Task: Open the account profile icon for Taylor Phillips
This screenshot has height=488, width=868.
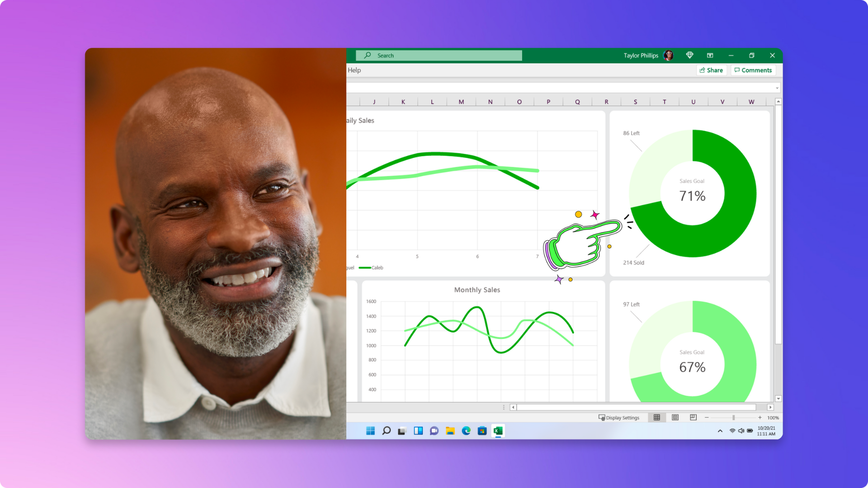Action: click(x=668, y=56)
